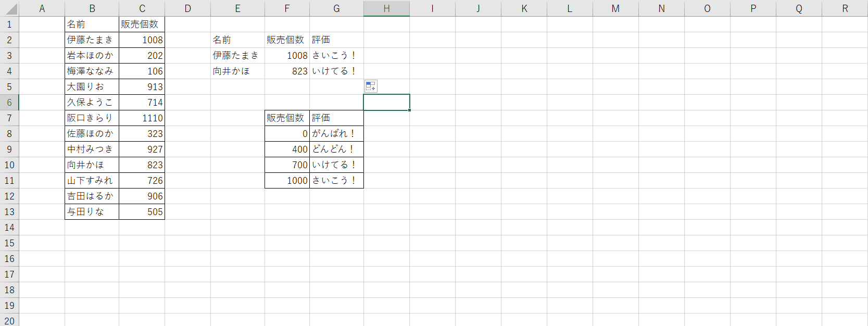
Task: Click the sales value 323
Action: (x=142, y=134)
